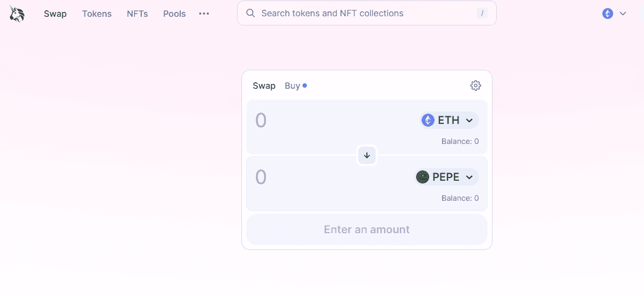Screen dimensions: 644x296
Task: Click the magnifier icon in search bar
Action: click(251, 13)
